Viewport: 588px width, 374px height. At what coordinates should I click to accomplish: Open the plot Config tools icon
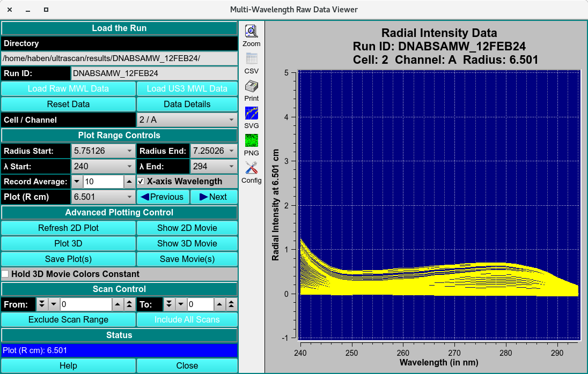point(251,168)
